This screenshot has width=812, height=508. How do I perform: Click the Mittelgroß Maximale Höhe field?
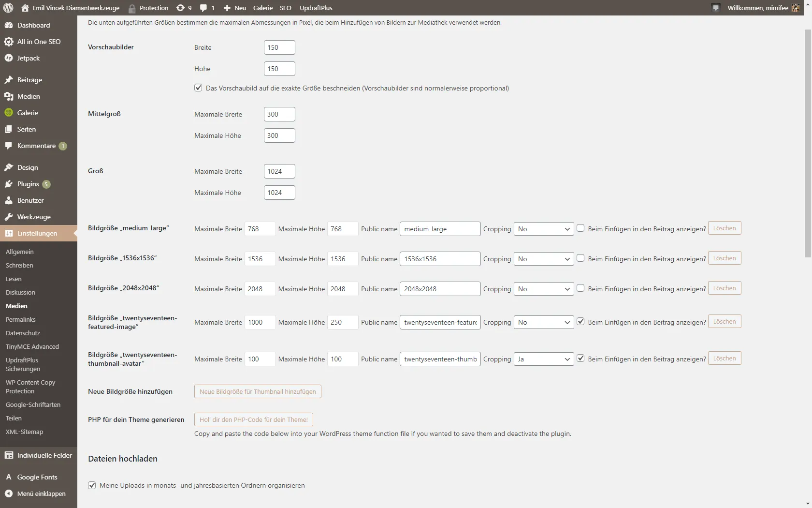tap(279, 135)
